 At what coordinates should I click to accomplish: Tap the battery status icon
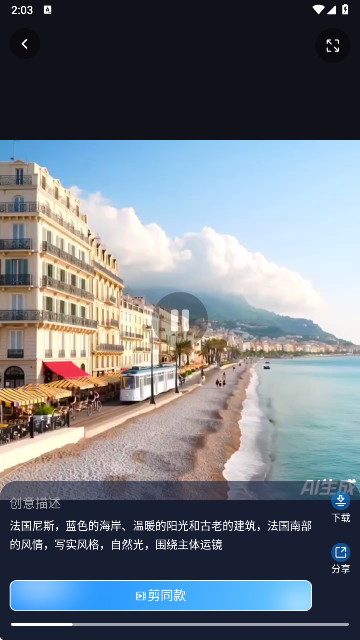point(345,9)
